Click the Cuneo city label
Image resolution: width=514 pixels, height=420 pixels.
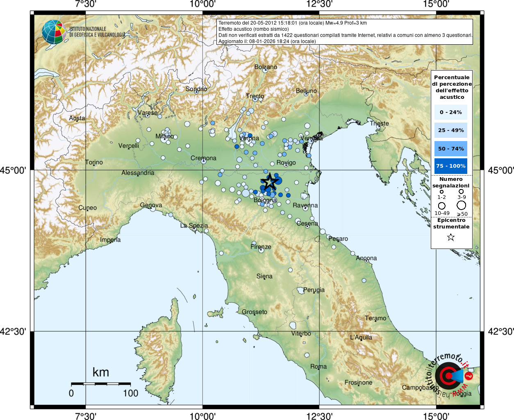click(x=88, y=208)
